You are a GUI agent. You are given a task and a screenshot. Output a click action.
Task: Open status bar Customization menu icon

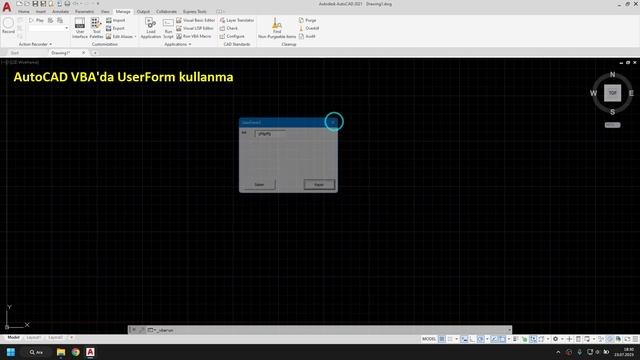[636, 339]
